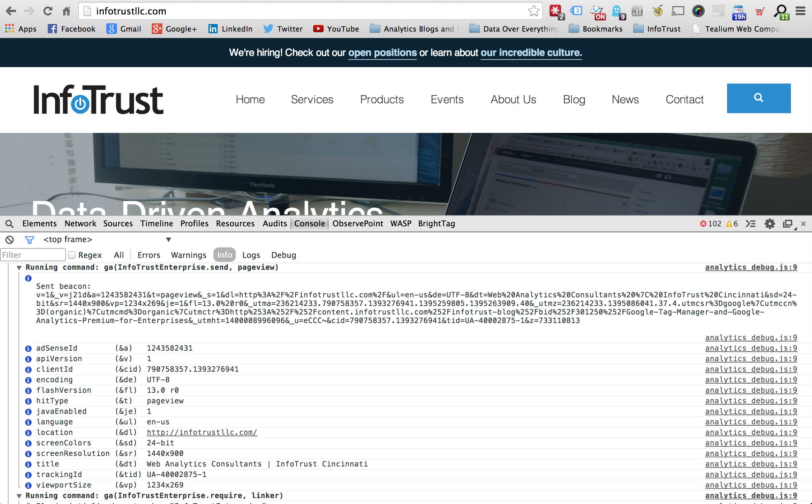
Task: Click the clear console icon
Action: tap(10, 239)
